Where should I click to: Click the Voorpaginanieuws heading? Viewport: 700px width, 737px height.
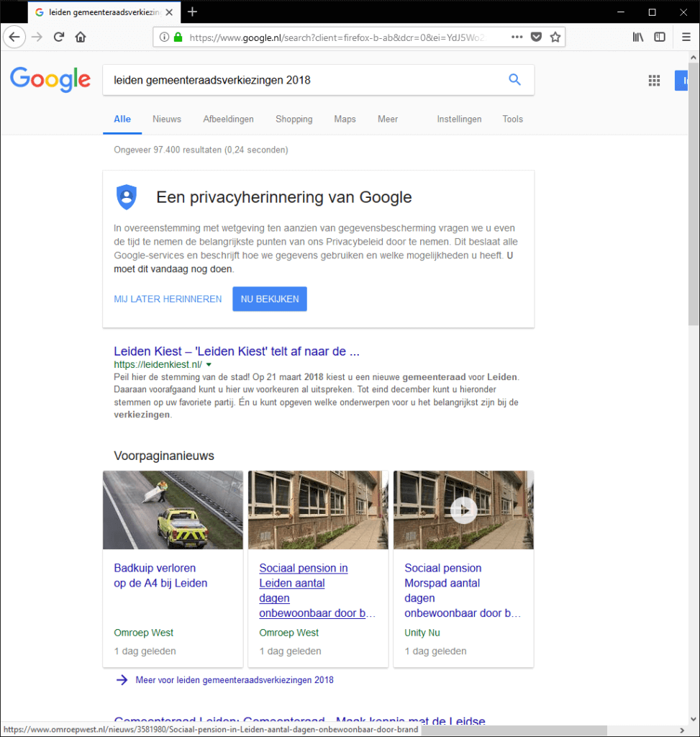point(164,456)
